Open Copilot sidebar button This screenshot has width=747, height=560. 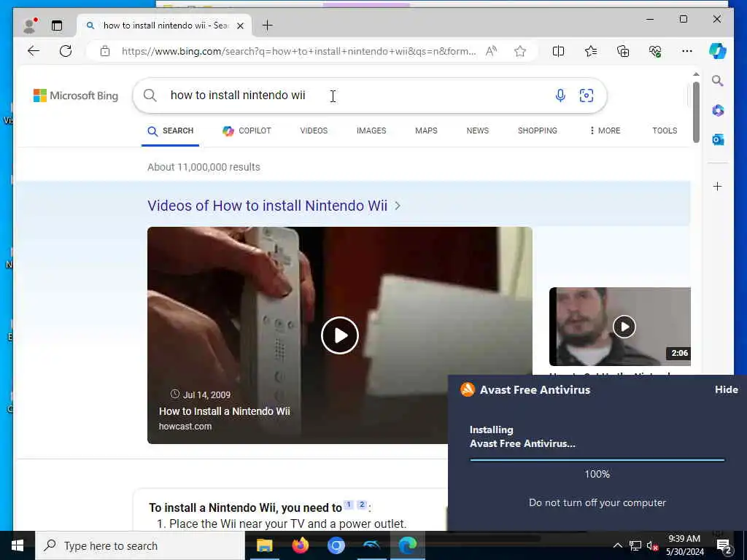(x=718, y=51)
